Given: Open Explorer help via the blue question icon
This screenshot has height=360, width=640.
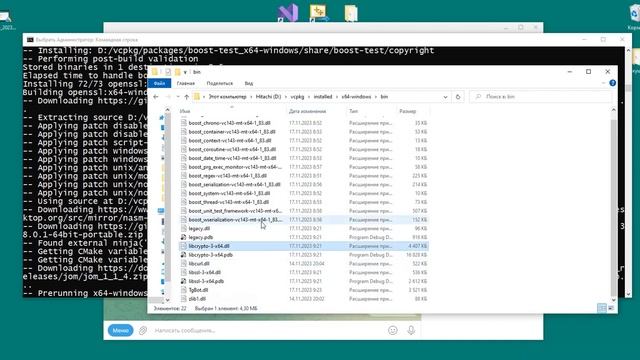Looking at the screenshot, I should 612,83.
